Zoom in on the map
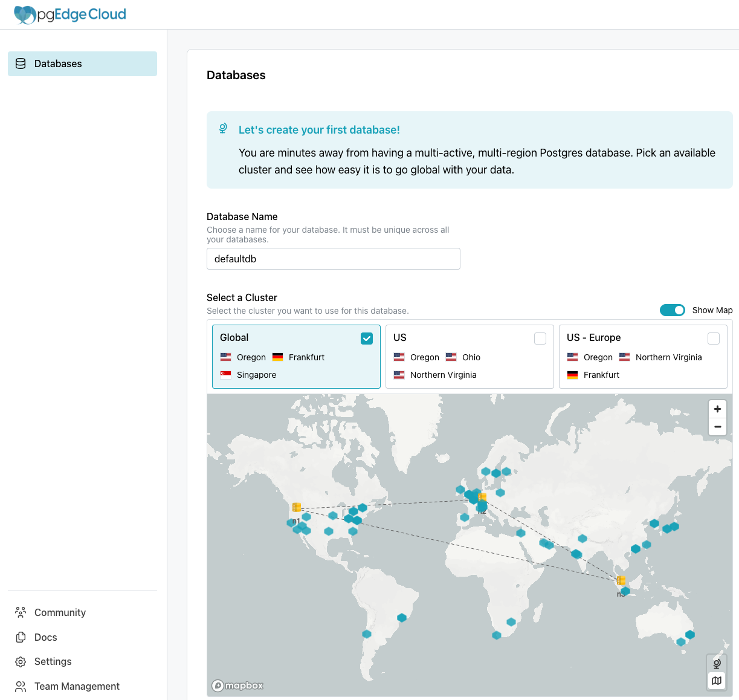The height and width of the screenshot is (700, 739). pyautogui.click(x=717, y=409)
